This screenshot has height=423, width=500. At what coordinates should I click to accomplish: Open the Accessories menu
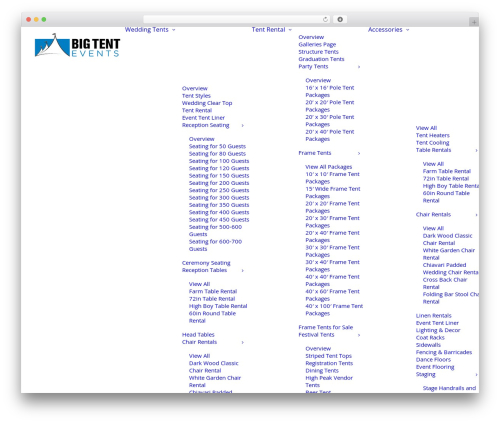pos(385,30)
